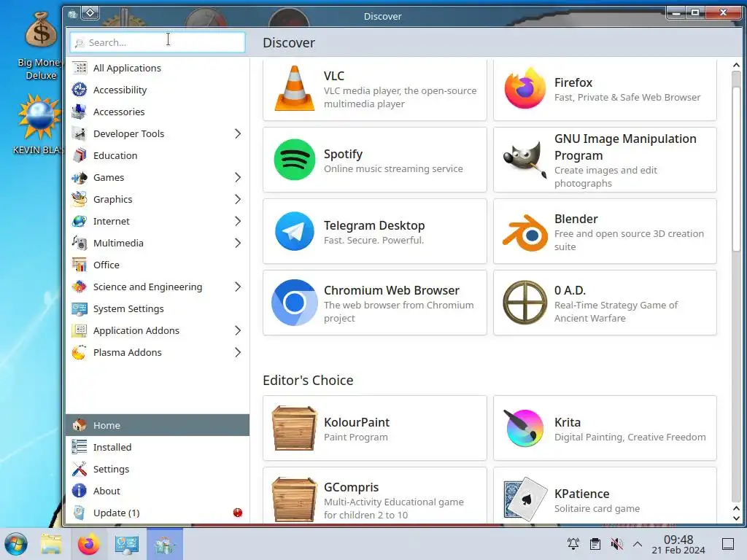Open the Education category
The image size is (747, 560).
[158, 156]
